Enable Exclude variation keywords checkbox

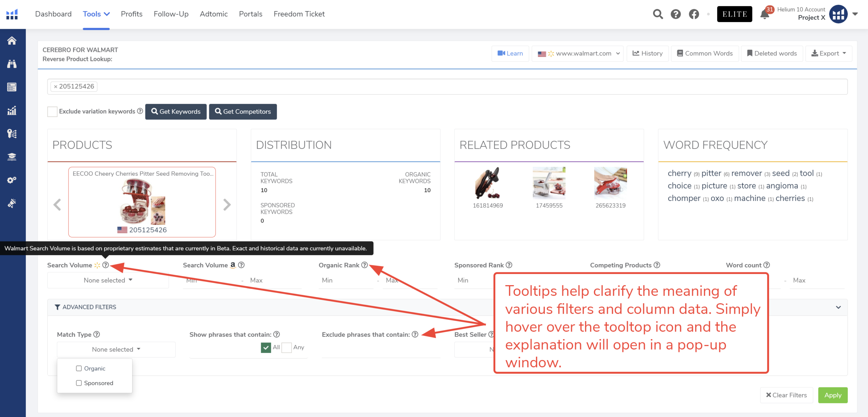(x=52, y=111)
